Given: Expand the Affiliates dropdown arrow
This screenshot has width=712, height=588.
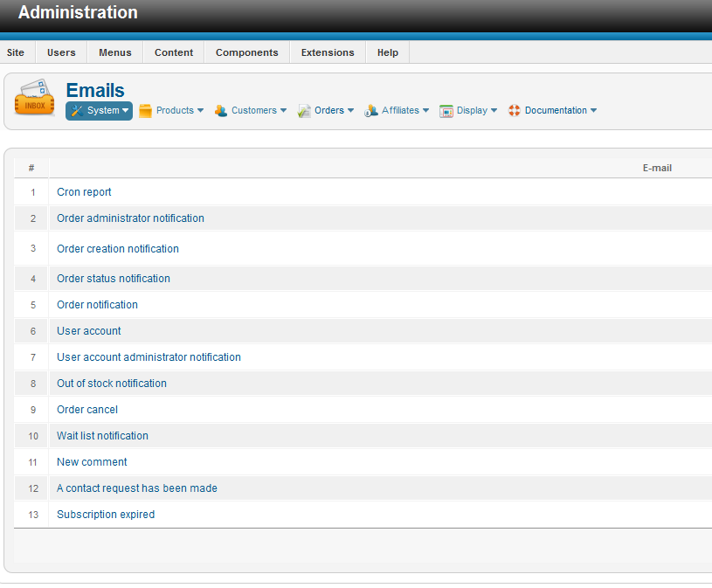Looking at the screenshot, I should (425, 110).
